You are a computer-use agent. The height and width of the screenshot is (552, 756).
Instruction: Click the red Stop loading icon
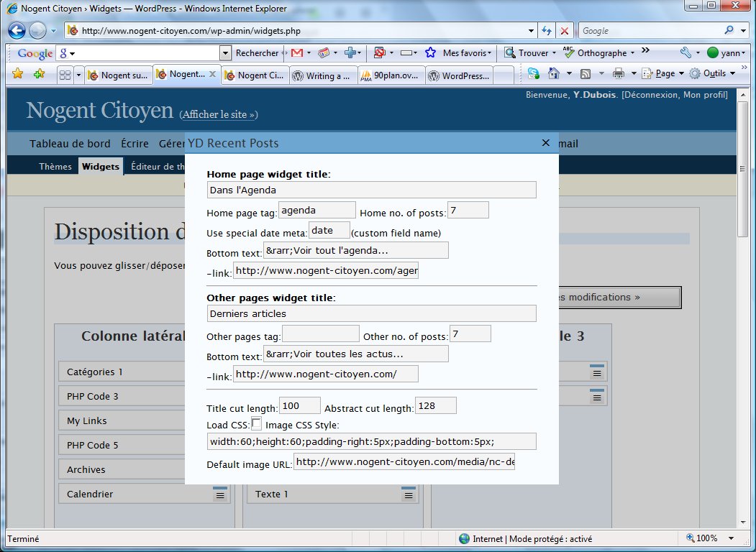pos(564,31)
